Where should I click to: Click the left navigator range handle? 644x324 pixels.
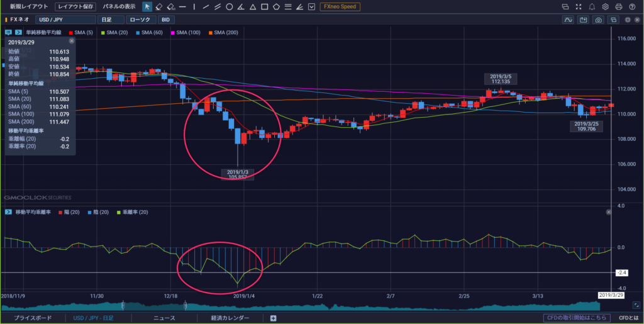click(123, 306)
